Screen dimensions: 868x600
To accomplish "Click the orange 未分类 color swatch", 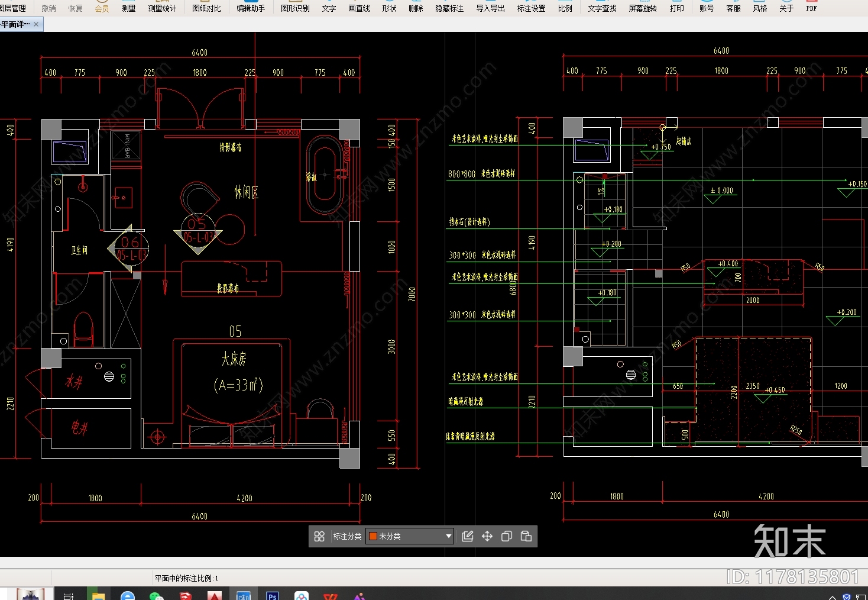I will point(373,536).
